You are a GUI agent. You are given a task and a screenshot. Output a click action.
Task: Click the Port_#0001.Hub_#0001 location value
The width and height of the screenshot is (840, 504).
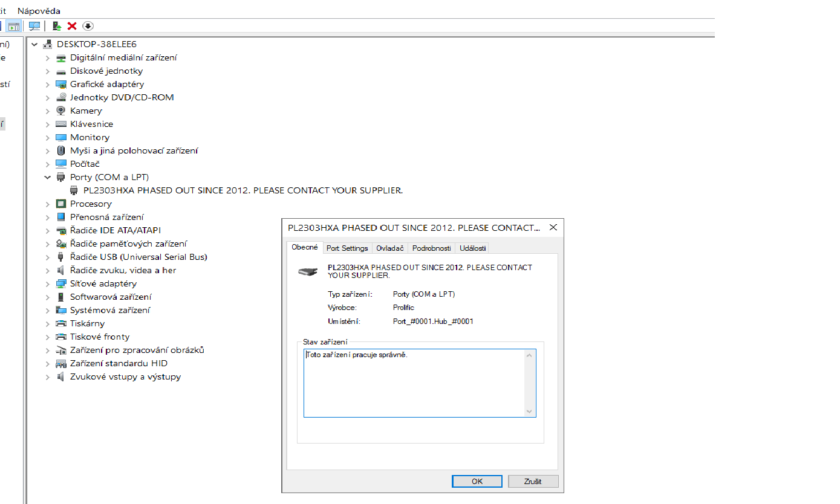pyautogui.click(x=433, y=321)
